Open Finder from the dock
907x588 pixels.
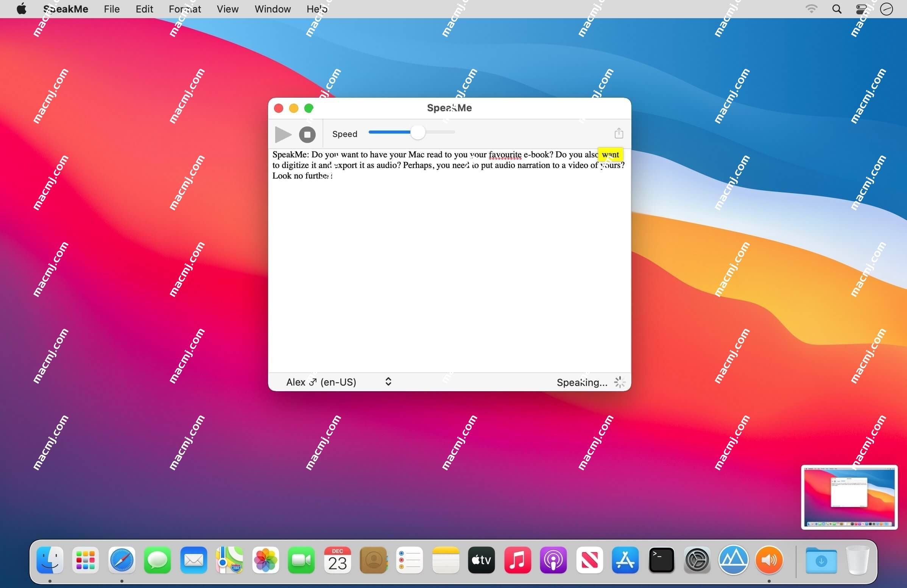point(51,560)
